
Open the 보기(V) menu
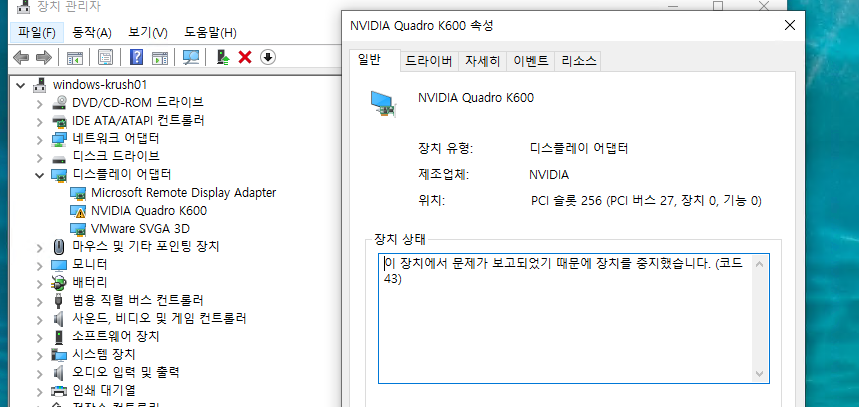[148, 33]
